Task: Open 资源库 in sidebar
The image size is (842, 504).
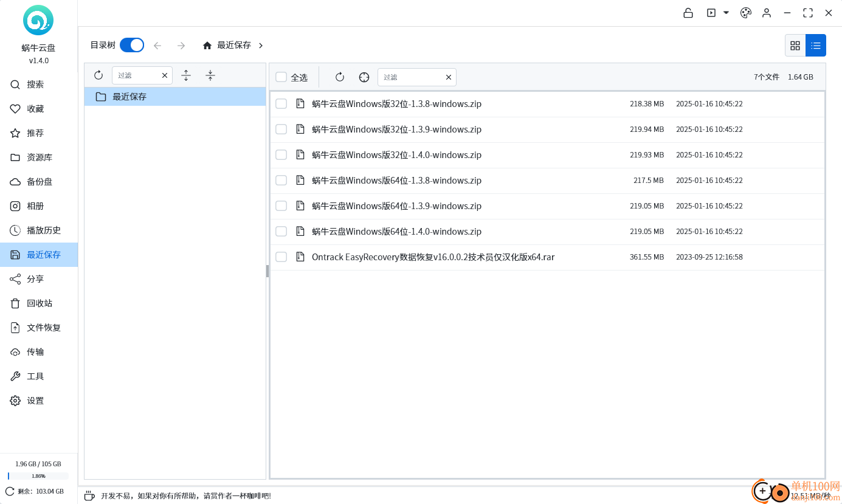Action: click(39, 157)
